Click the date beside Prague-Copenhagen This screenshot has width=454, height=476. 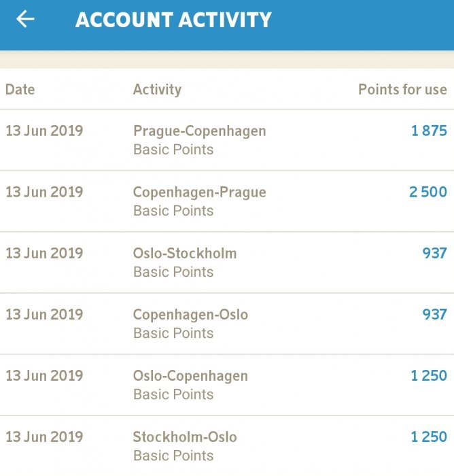tap(44, 131)
